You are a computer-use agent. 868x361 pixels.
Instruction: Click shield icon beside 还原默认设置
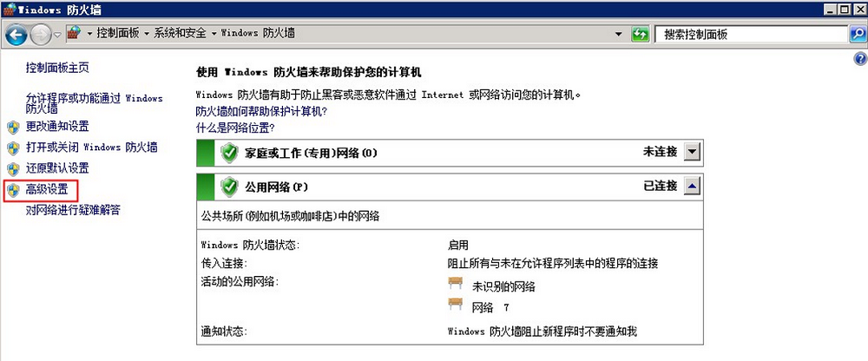tap(13, 169)
